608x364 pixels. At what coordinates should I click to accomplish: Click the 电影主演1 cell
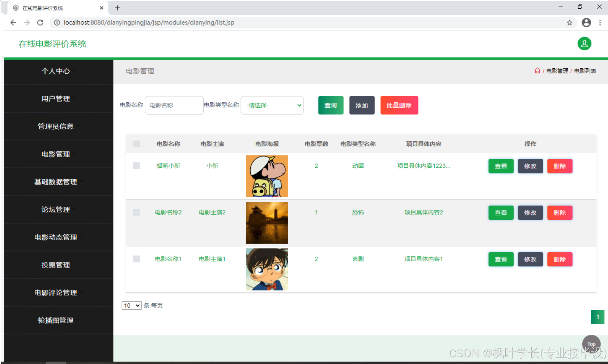[x=212, y=259]
